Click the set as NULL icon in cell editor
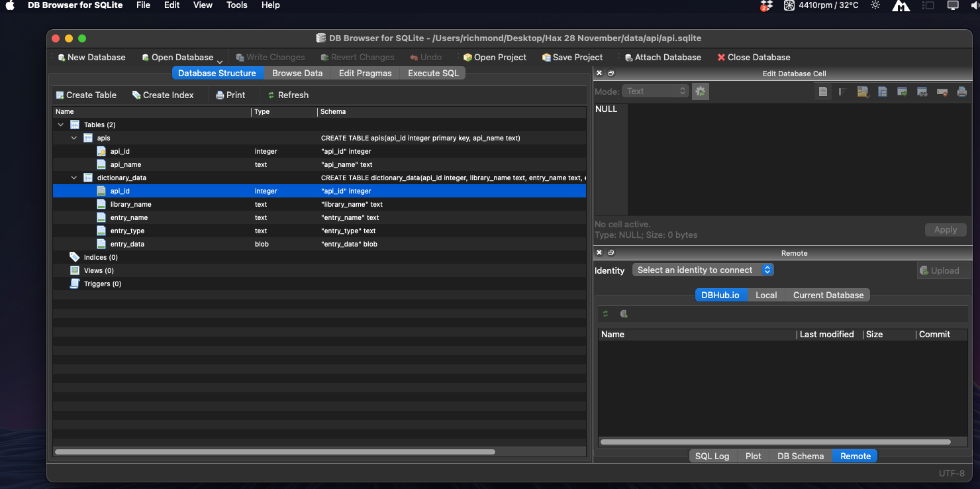Screen dimensions: 980x489 click(x=942, y=91)
